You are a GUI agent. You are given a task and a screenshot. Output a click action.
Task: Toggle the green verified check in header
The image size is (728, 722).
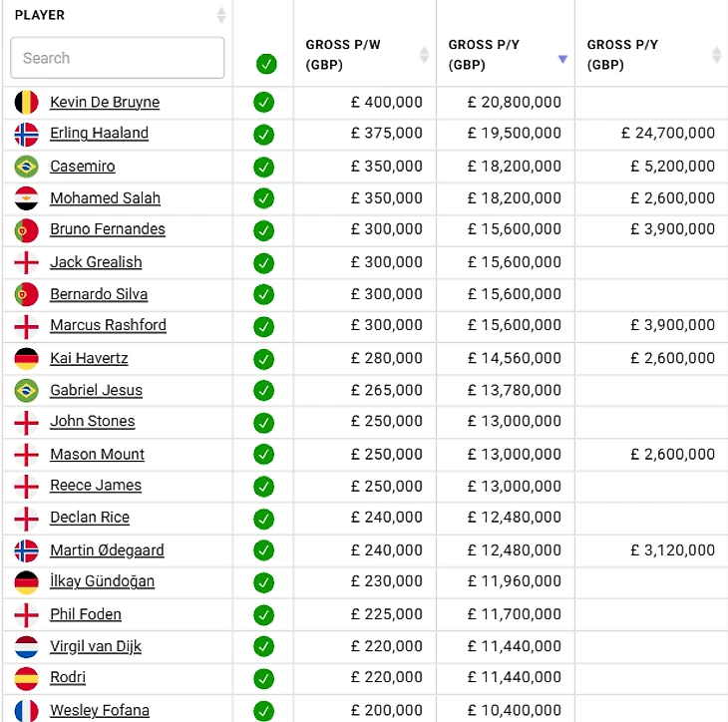coord(266,64)
